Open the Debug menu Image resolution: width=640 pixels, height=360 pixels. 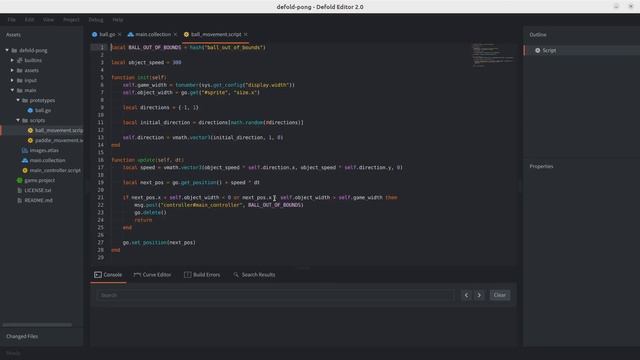coord(96,20)
